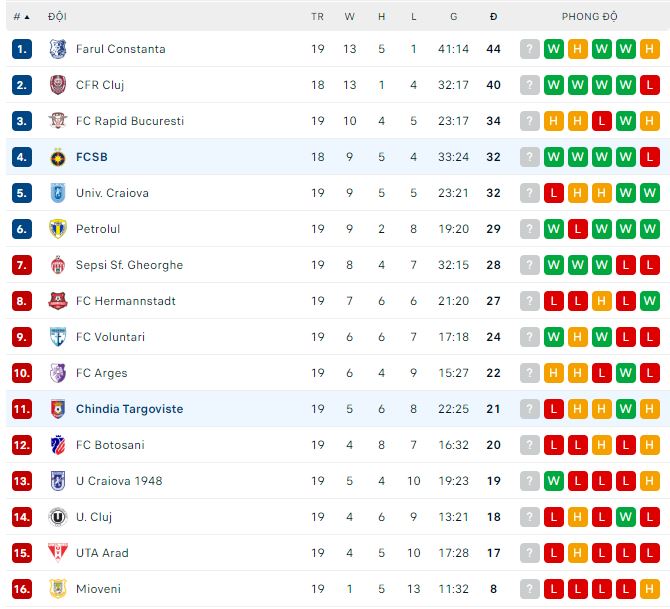The height and width of the screenshot is (609, 670).
Task: Click the U. Cluj club badge
Action: click(57, 517)
